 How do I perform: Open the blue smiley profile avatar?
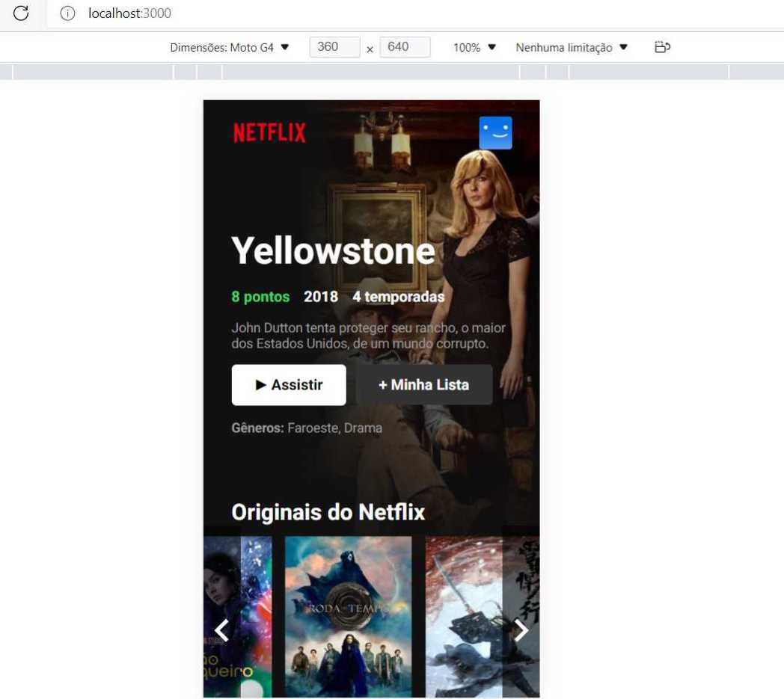[495, 133]
